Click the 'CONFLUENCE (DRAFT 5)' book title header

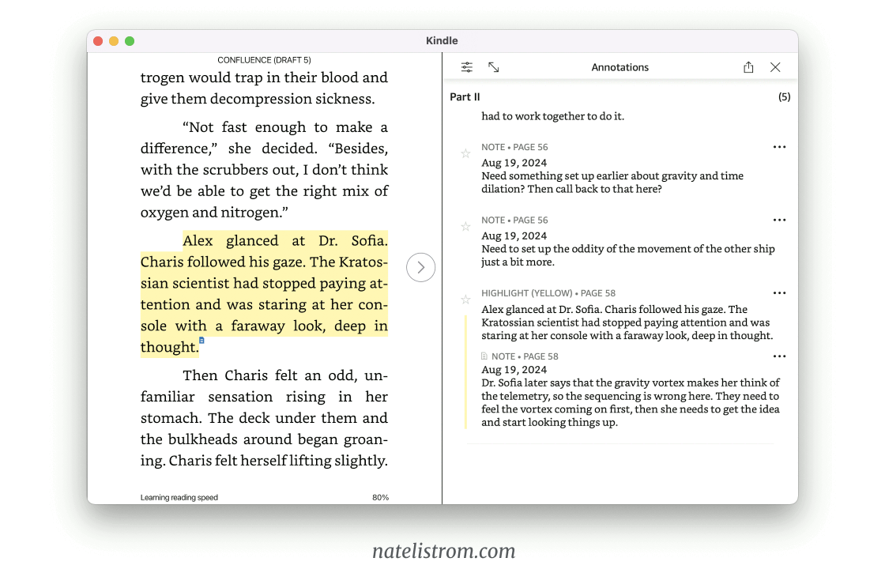click(264, 60)
